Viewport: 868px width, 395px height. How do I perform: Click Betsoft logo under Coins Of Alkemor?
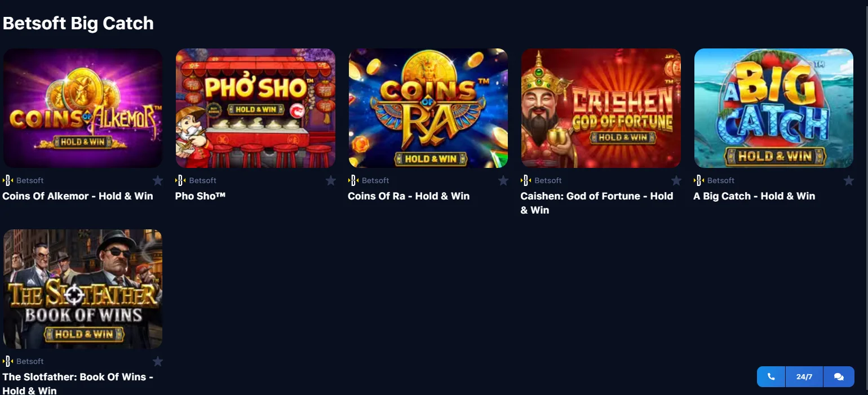pos(8,180)
